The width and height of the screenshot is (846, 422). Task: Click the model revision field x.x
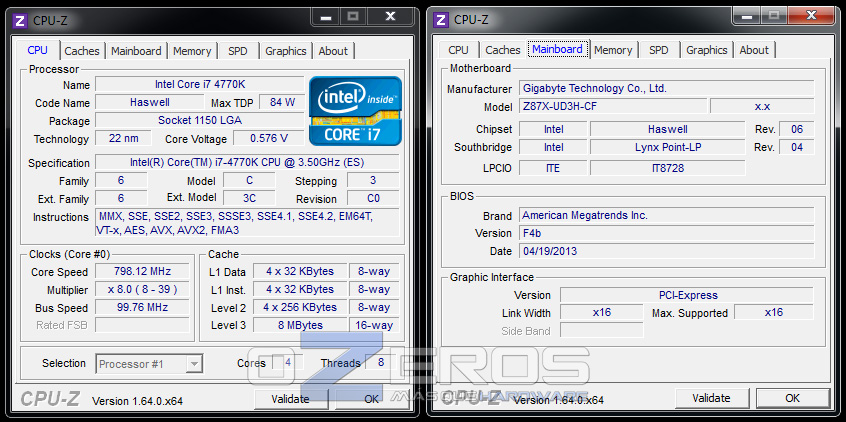[762, 106]
